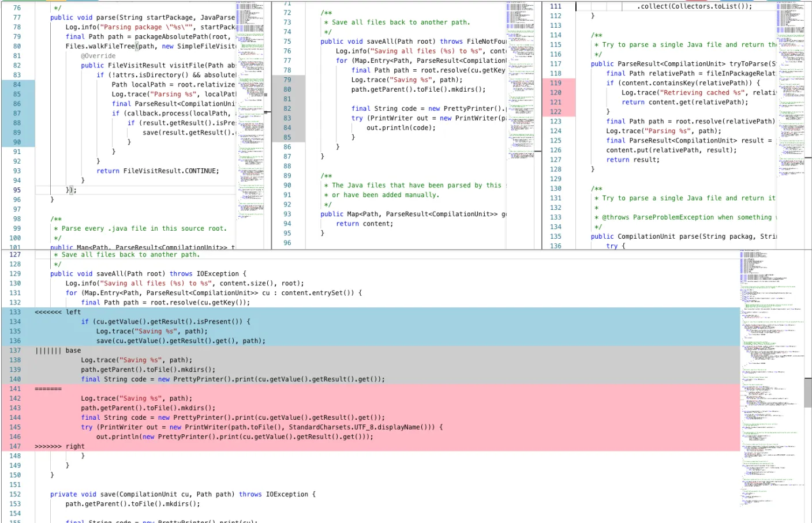This screenshot has height=523, width=812.
Task: Click 'Log.trace("Saving %s", path);' on line 135
Action: click(x=152, y=332)
